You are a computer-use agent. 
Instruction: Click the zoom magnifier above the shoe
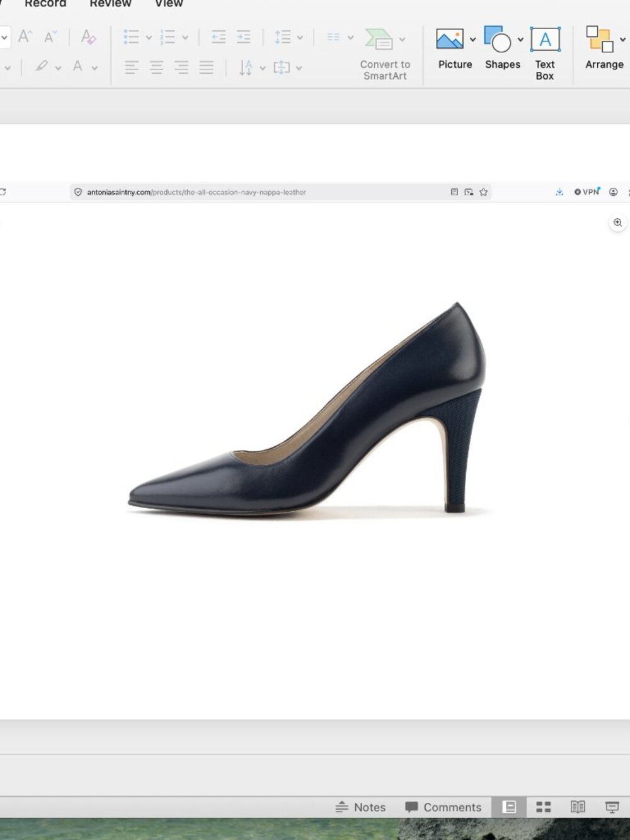(x=617, y=222)
